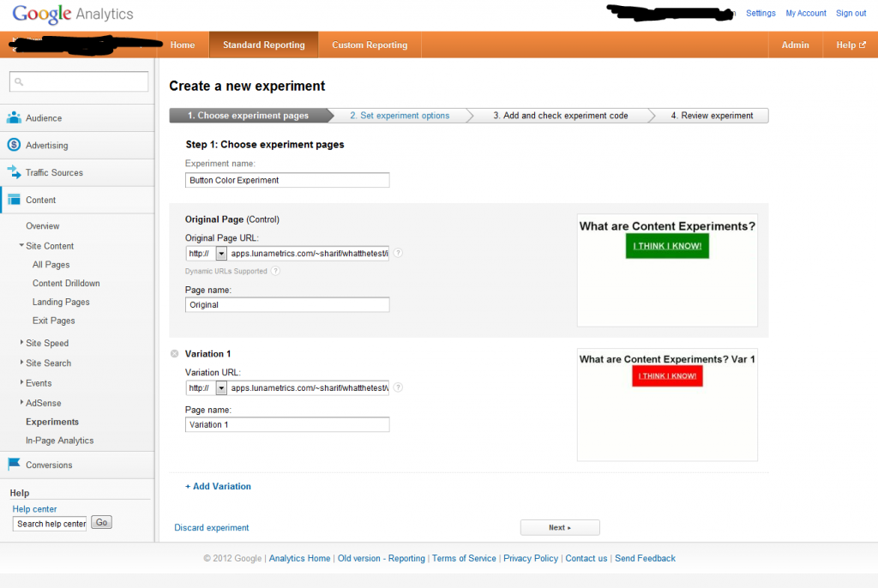Image resolution: width=878 pixels, height=588 pixels.
Task: Click Contact us footer link
Action: pos(586,558)
